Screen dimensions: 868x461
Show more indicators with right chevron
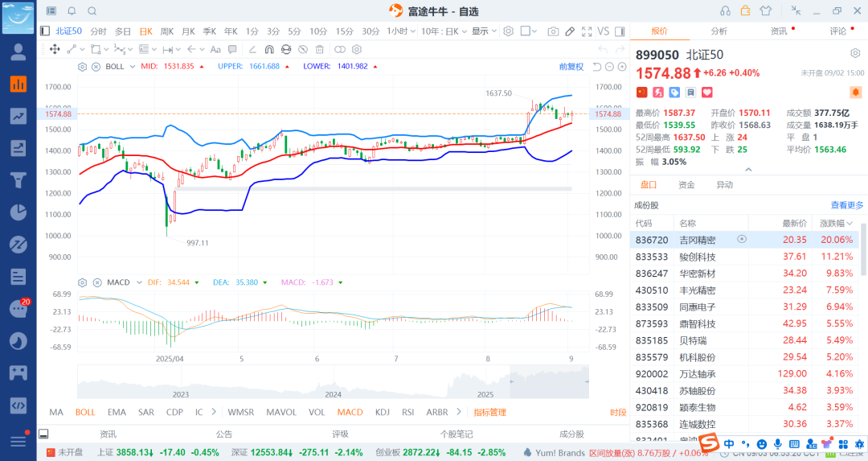pos(458,412)
